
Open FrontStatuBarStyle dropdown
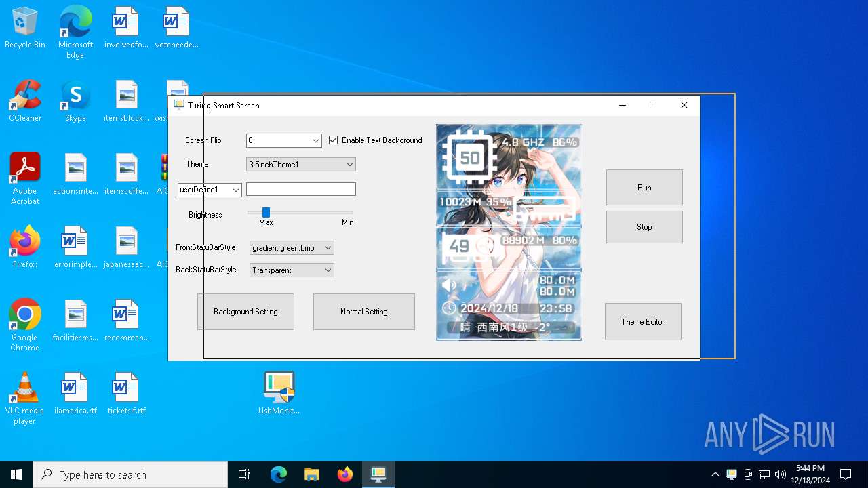[292, 248]
